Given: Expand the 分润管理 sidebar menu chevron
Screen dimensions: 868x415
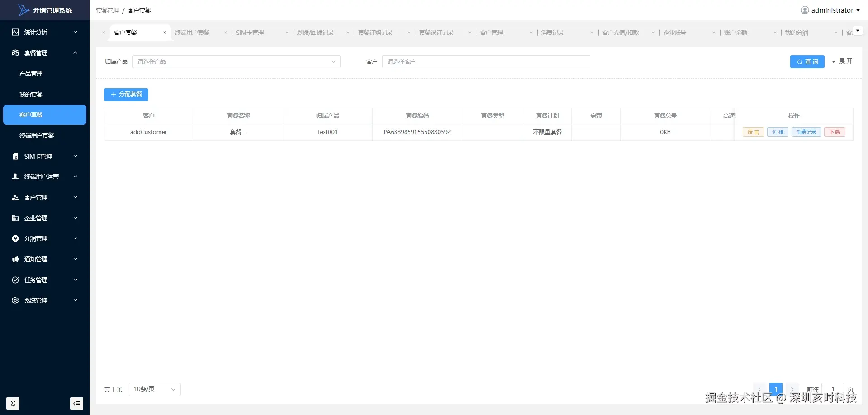Looking at the screenshot, I should 75,238.
